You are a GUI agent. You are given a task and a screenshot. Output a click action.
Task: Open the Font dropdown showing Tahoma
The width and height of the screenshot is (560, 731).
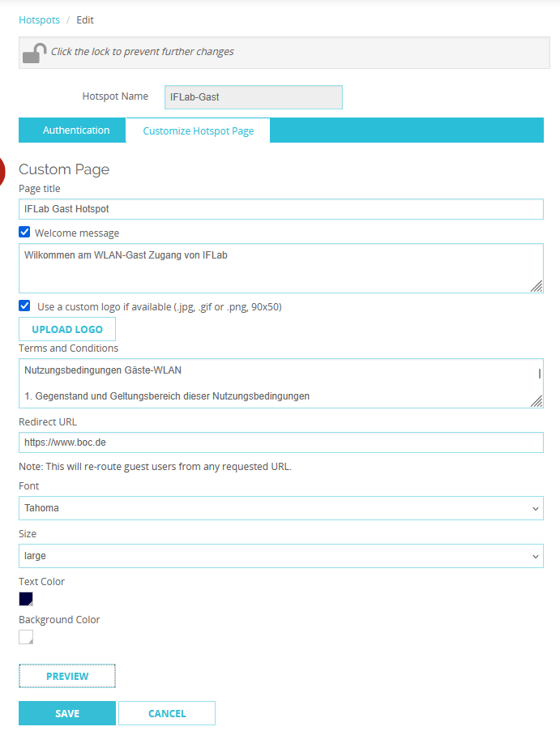click(280, 508)
